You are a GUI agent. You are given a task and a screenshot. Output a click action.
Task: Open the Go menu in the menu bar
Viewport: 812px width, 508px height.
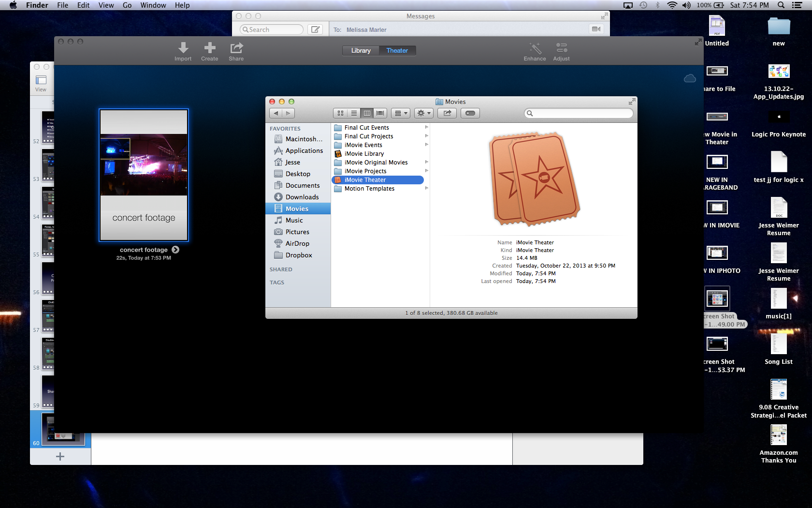pyautogui.click(x=127, y=5)
